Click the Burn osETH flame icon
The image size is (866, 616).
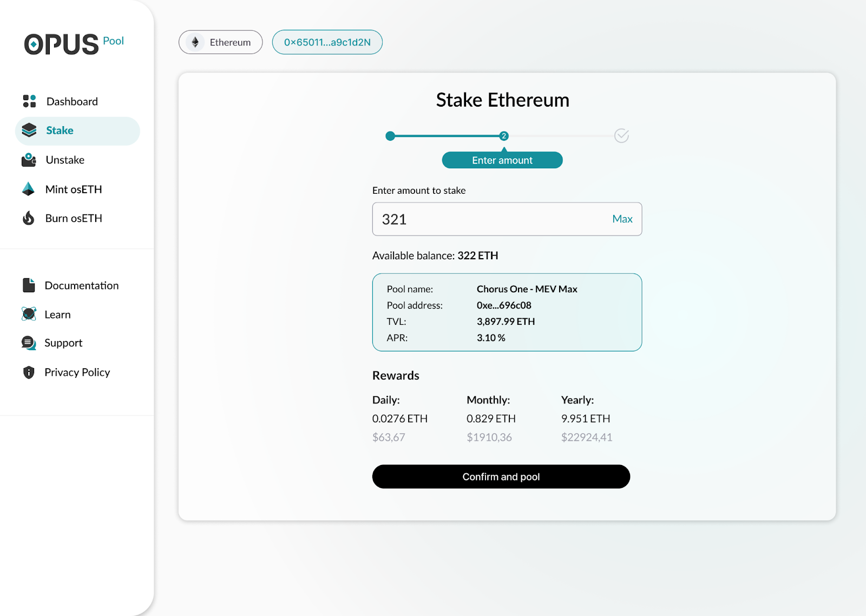coord(29,218)
